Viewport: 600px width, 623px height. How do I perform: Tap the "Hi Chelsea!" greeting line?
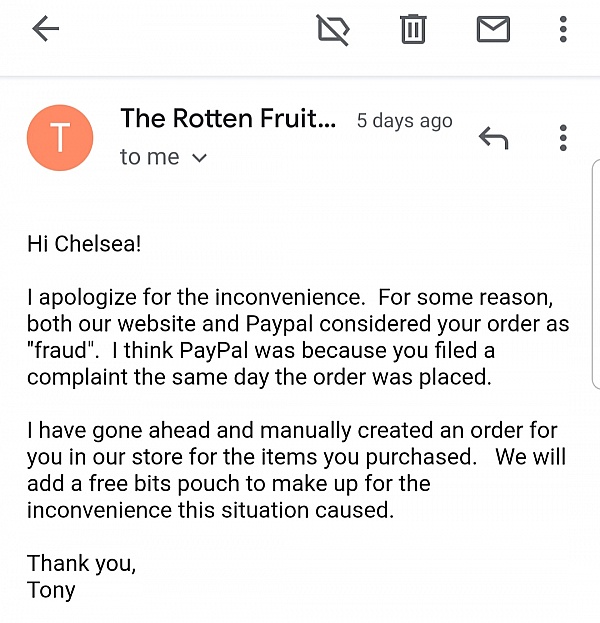pyautogui.click(x=84, y=243)
